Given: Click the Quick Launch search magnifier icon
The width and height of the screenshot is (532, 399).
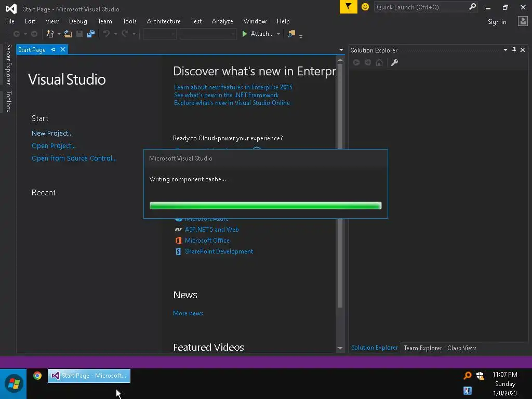Looking at the screenshot, I should coord(472,7).
